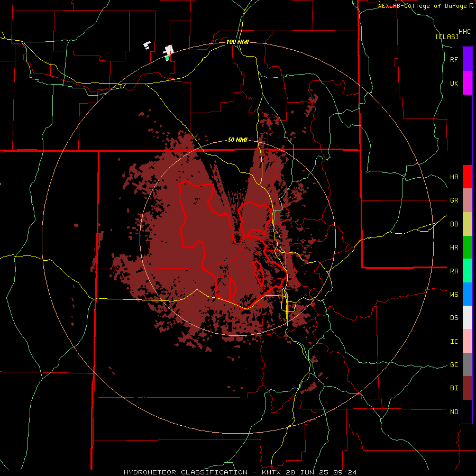Click the 'RA' legend label
The image size is (476, 476).
click(454, 271)
